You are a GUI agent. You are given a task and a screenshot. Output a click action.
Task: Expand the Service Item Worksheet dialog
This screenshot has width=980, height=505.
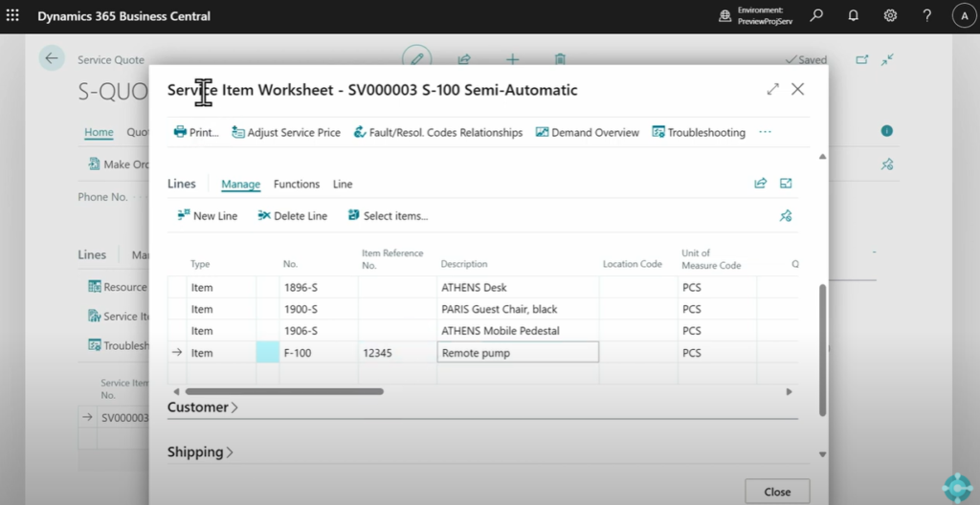pos(773,89)
